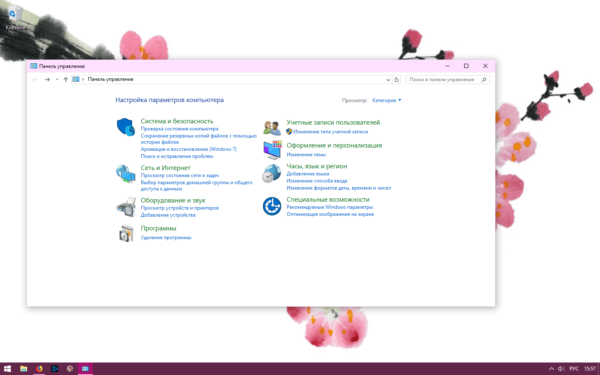
Task: Open the Учетные записи пользователей people icon
Action: point(272,127)
